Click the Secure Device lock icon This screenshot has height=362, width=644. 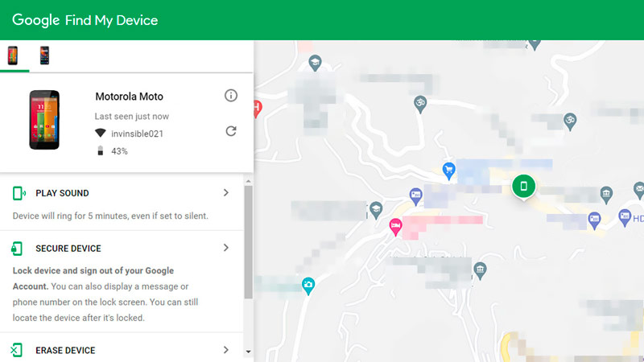[19, 249]
